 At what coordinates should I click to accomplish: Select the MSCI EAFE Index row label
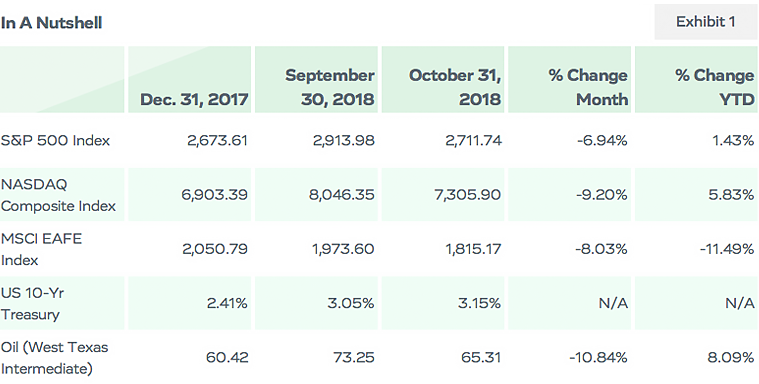[x=41, y=249]
